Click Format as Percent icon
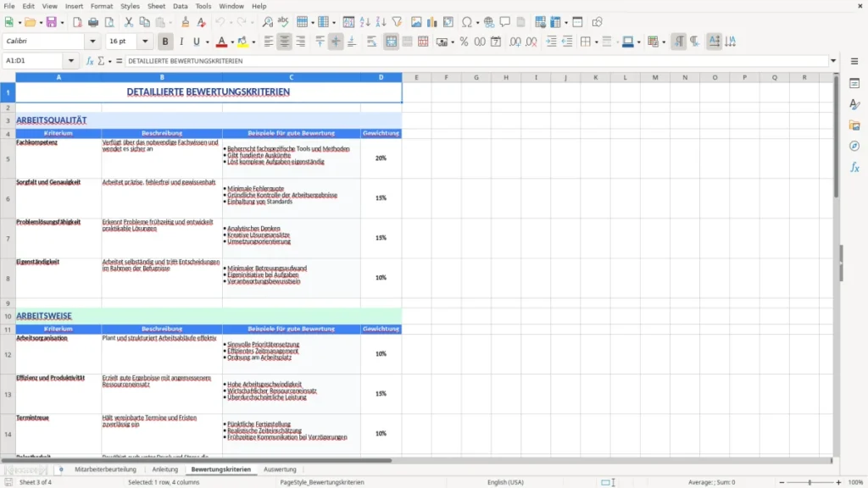 464,42
